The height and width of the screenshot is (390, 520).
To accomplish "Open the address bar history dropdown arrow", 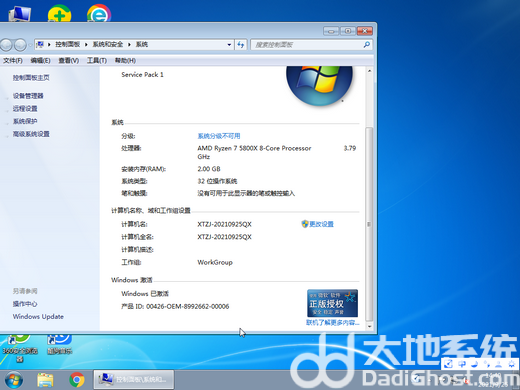I will (229, 44).
